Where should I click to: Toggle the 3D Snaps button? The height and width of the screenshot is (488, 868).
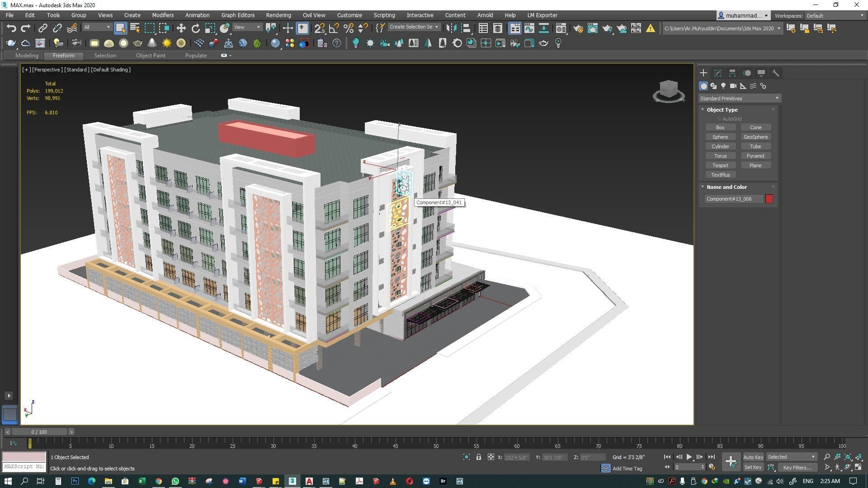point(319,28)
